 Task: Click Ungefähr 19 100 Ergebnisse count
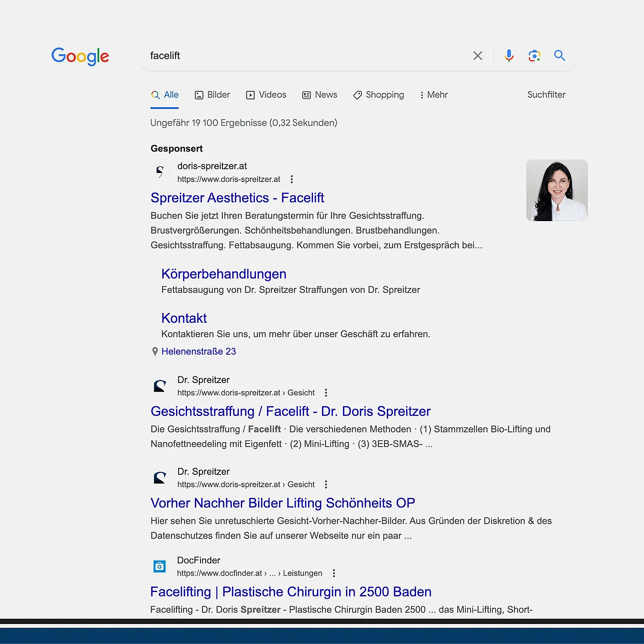coord(243,123)
